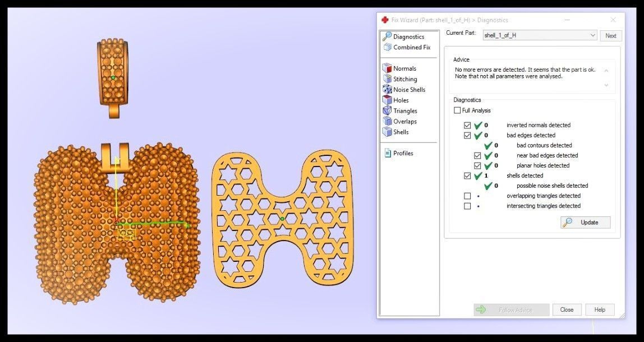Click the green check next to shells detected
Image resolution: width=644 pixels, height=342 pixels.
click(477, 175)
